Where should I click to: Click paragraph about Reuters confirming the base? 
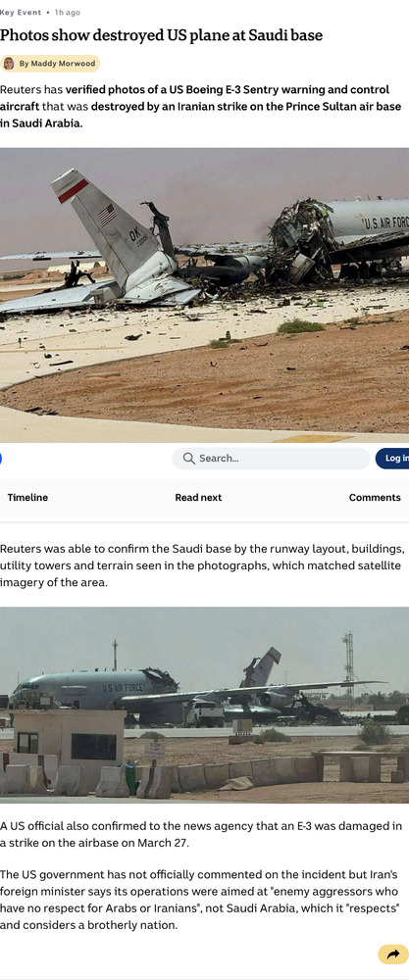tap(203, 566)
